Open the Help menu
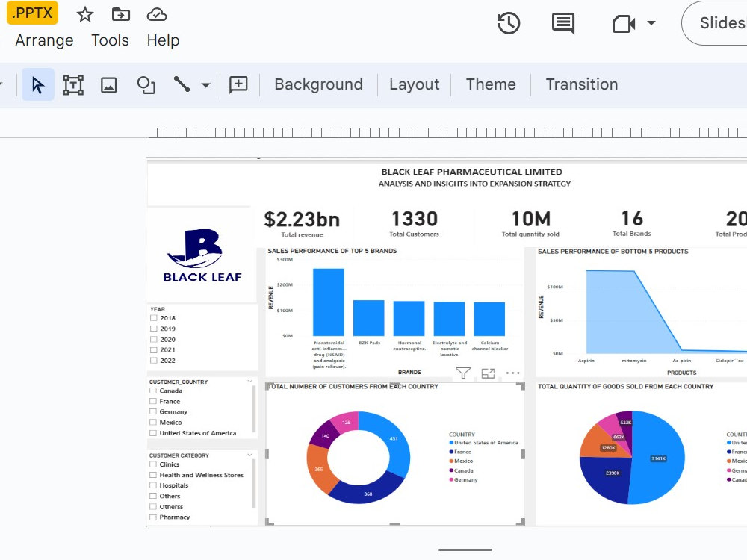This screenshot has height=560, width=747. [163, 40]
